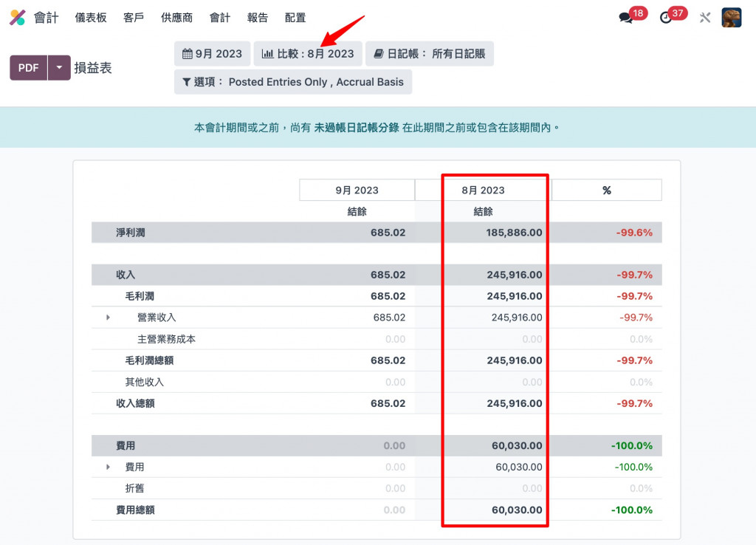756x545 pixels.
Task: Expand the 營業收入 row
Action: [108, 318]
